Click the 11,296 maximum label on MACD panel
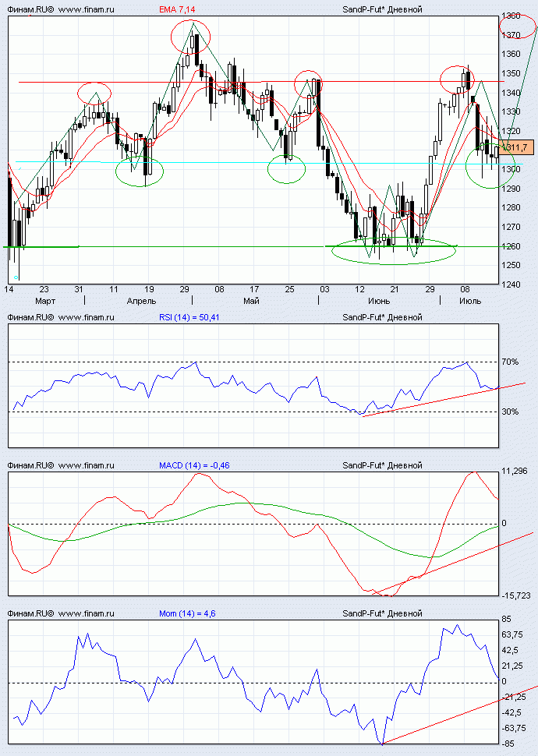The width and height of the screenshot is (538, 756). pos(515,471)
